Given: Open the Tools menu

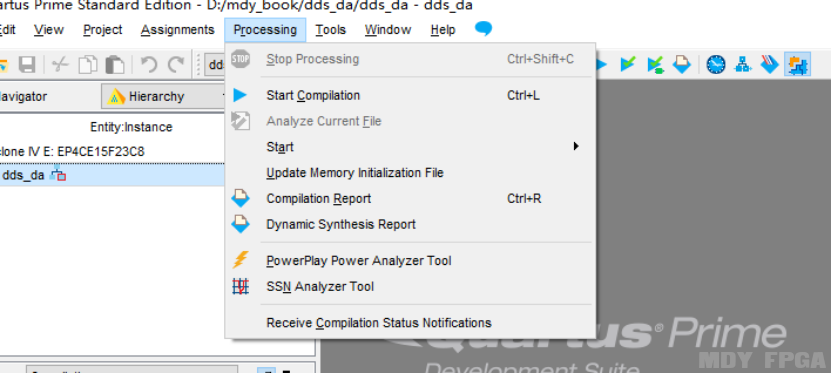Looking at the screenshot, I should click(x=331, y=30).
